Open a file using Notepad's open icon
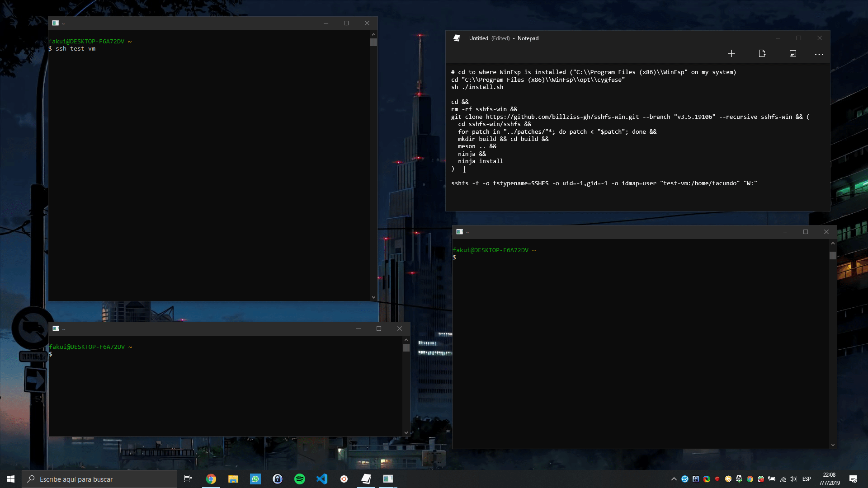The width and height of the screenshot is (868, 488). (x=762, y=53)
